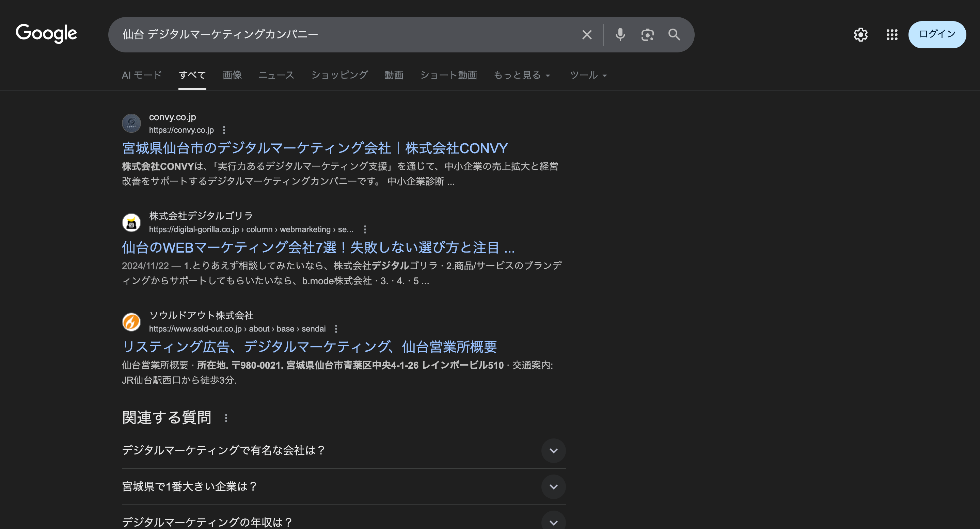
Task: Open the 関連する質問 options menu
Action: pyautogui.click(x=227, y=418)
